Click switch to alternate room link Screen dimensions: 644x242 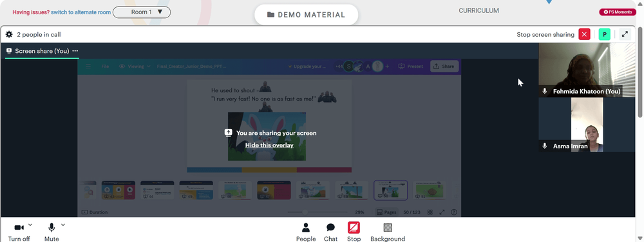pyautogui.click(x=80, y=12)
